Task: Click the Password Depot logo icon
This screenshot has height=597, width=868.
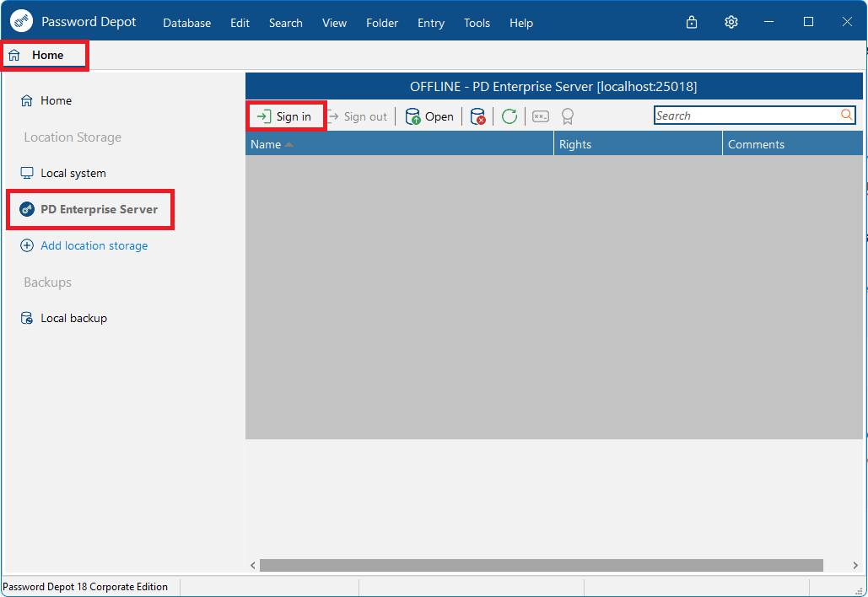Action: point(21,22)
